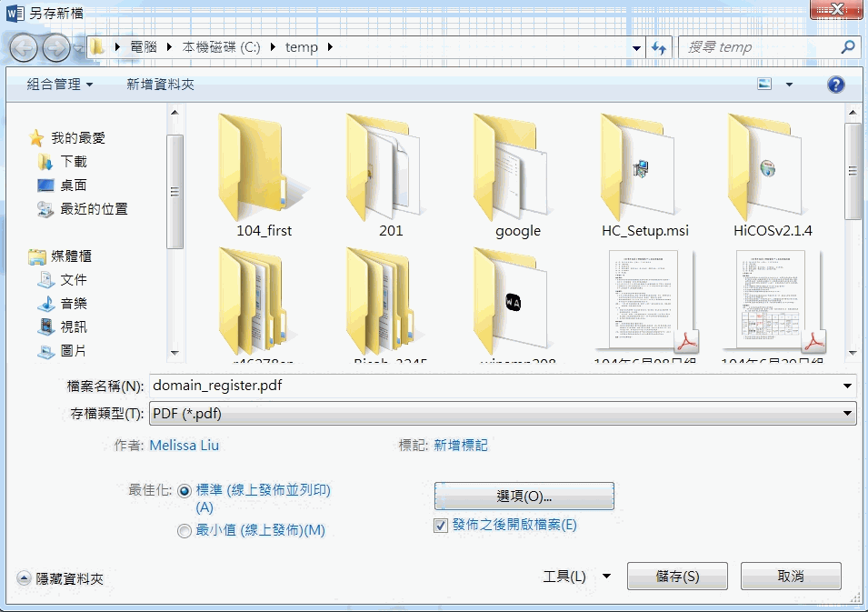Open the 組合管理 menu
The width and height of the screenshot is (868, 612).
[x=60, y=85]
